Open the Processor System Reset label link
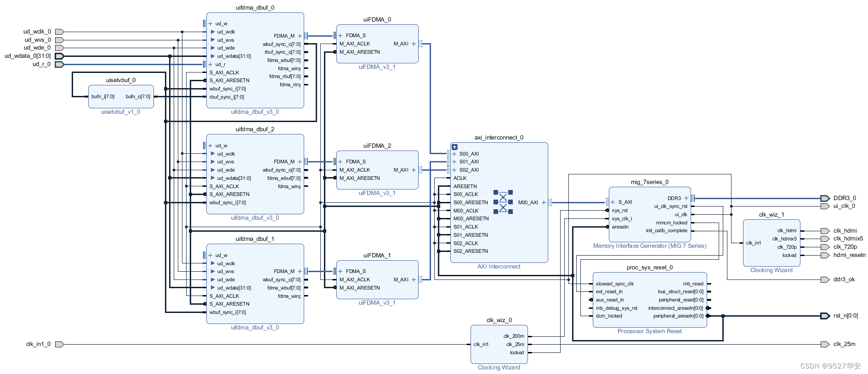Viewport: 868px width, 374px height. click(x=649, y=331)
